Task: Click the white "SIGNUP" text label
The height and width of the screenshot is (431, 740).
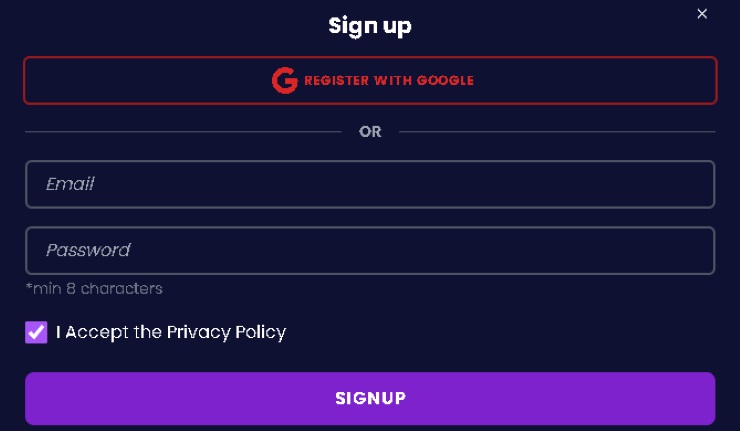Action: click(370, 398)
